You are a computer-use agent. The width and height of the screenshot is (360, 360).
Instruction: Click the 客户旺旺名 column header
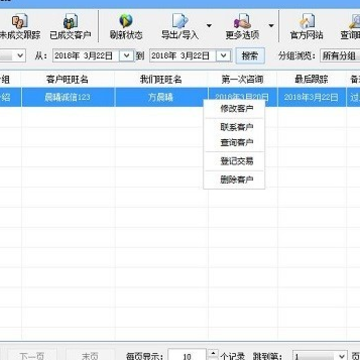(68, 79)
